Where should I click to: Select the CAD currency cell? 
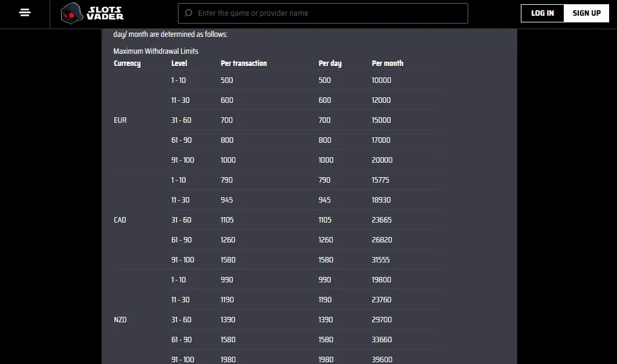[x=120, y=220]
